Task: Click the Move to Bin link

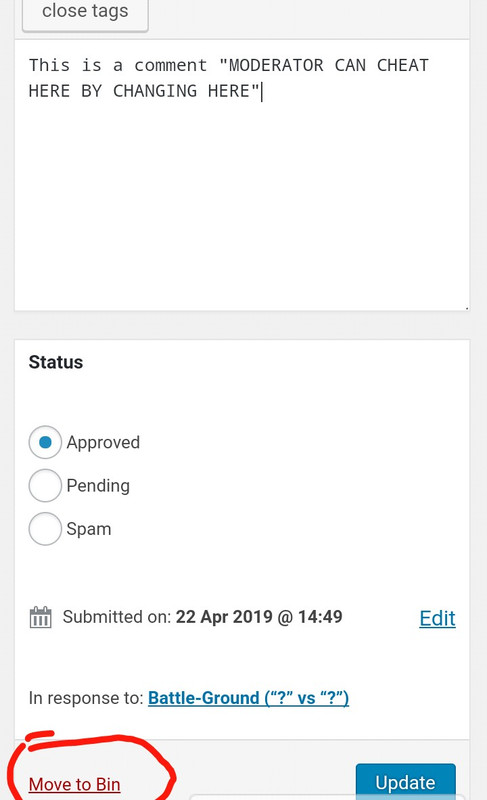Action: (x=74, y=784)
